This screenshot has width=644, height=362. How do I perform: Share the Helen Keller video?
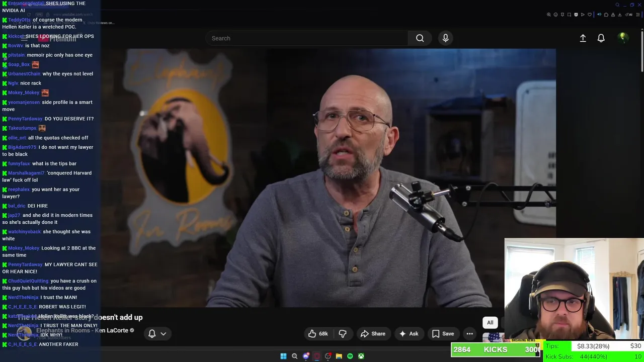point(373,333)
